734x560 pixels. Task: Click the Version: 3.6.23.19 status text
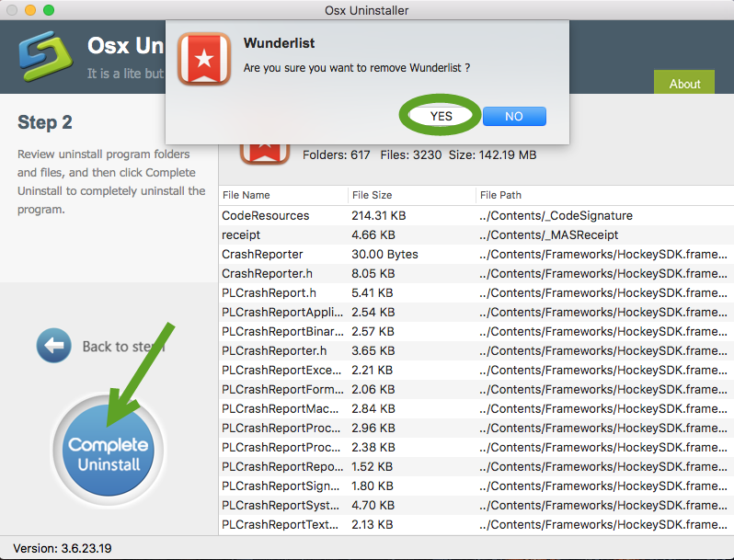tap(63, 548)
